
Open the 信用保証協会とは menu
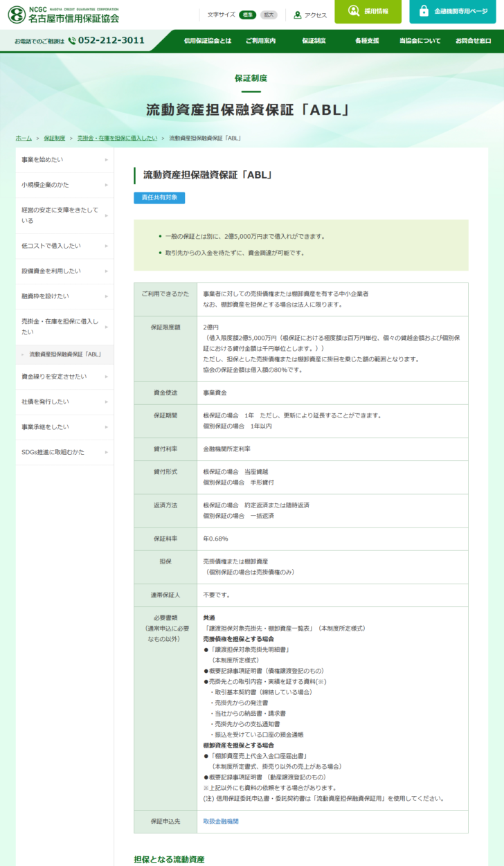(x=208, y=41)
